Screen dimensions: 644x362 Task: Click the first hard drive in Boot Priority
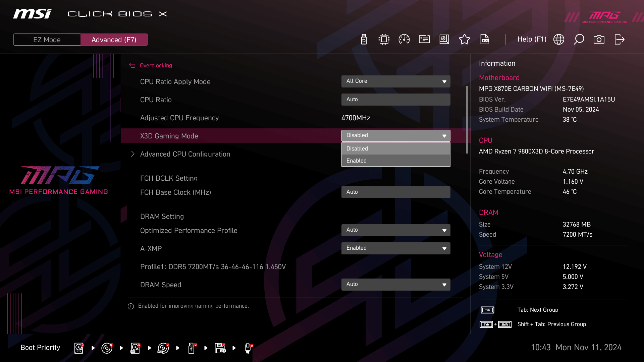78,348
